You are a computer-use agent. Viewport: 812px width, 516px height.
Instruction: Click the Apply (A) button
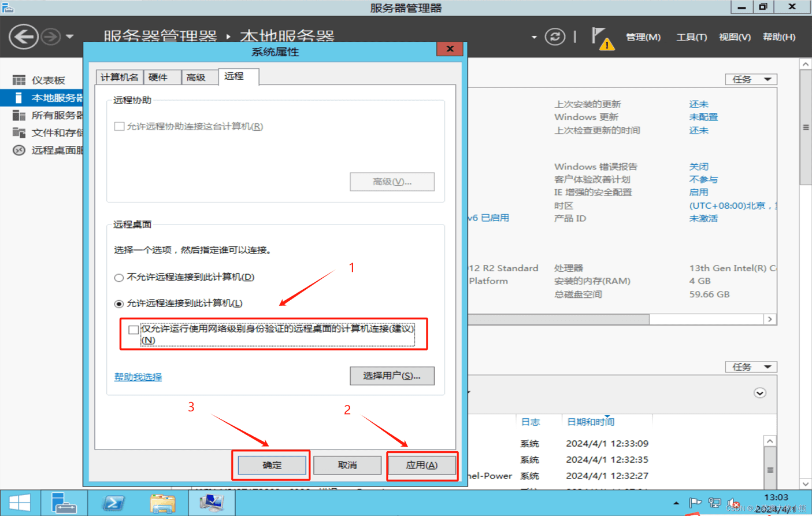[422, 465]
